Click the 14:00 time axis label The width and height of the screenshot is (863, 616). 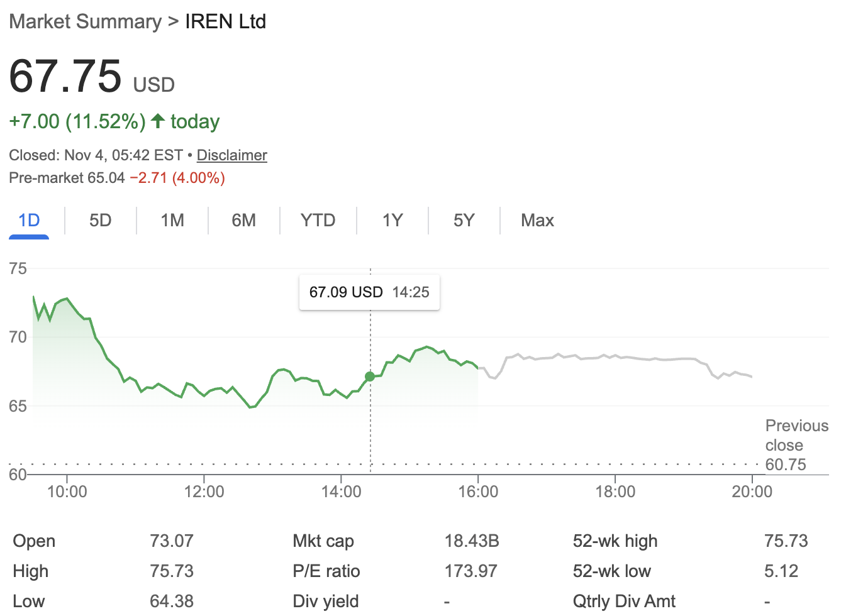342,492
